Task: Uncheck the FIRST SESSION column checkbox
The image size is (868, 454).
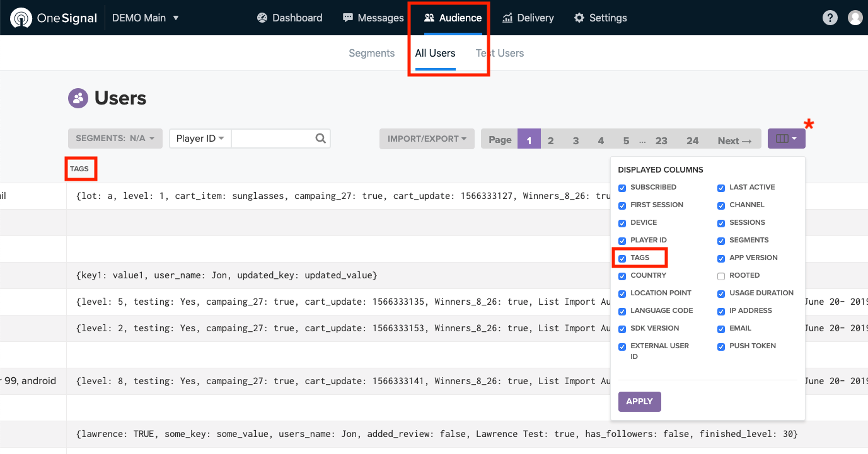Action: [x=622, y=205]
